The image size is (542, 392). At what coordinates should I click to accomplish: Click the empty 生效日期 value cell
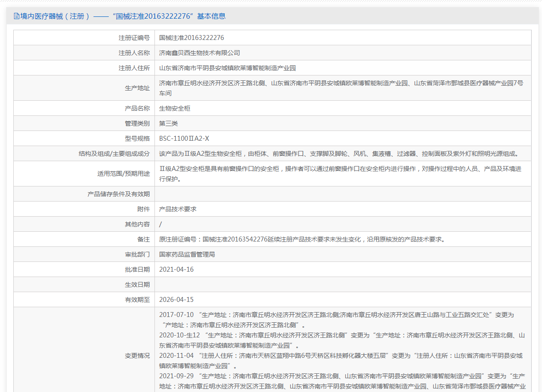(x=343, y=285)
